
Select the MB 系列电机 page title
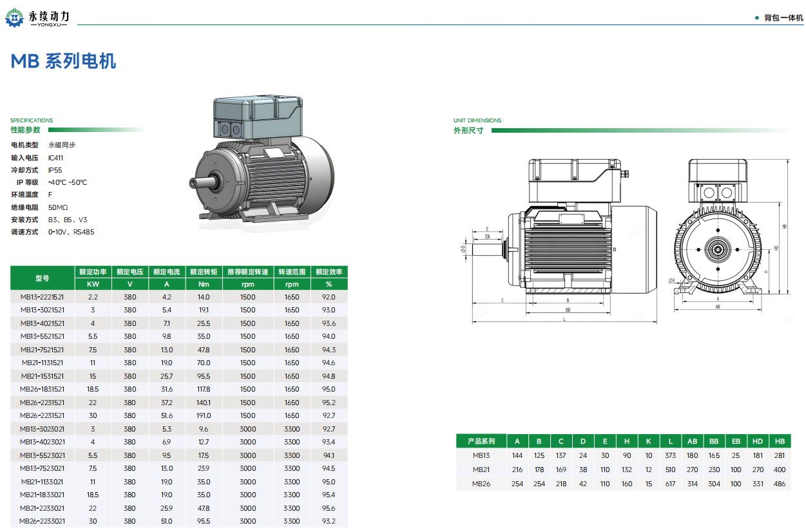[x=63, y=61]
